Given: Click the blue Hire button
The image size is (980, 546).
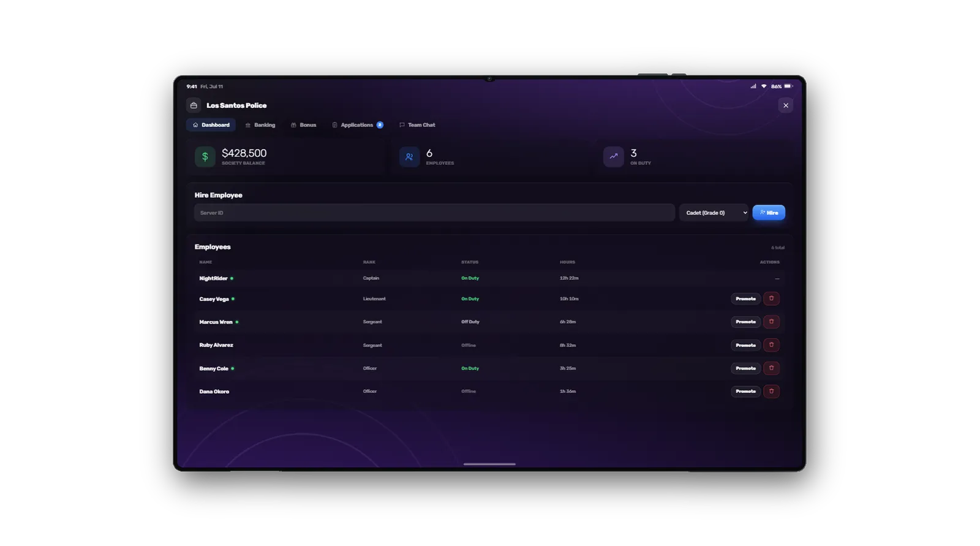Looking at the screenshot, I should point(769,213).
